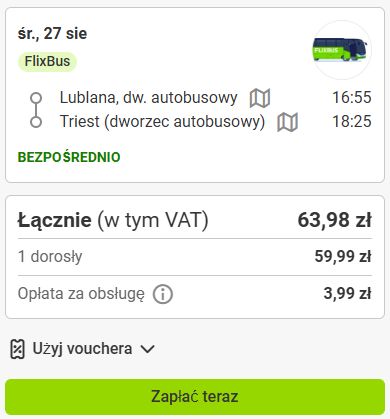The height and width of the screenshot is (419, 390).
Task: Click the FlixBus coach logo image
Action: (x=340, y=50)
